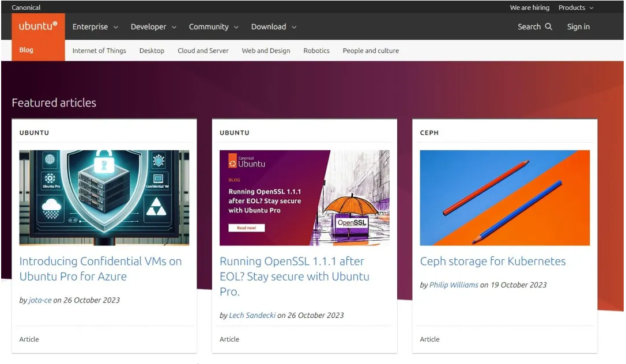Expand the Enterprise dropdown menu
The width and height of the screenshot is (626, 364).
click(x=95, y=26)
